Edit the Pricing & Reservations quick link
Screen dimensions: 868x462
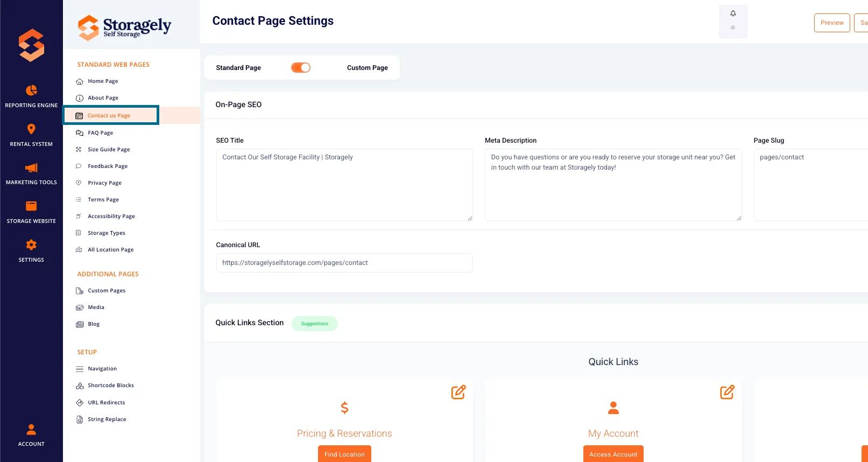458,392
